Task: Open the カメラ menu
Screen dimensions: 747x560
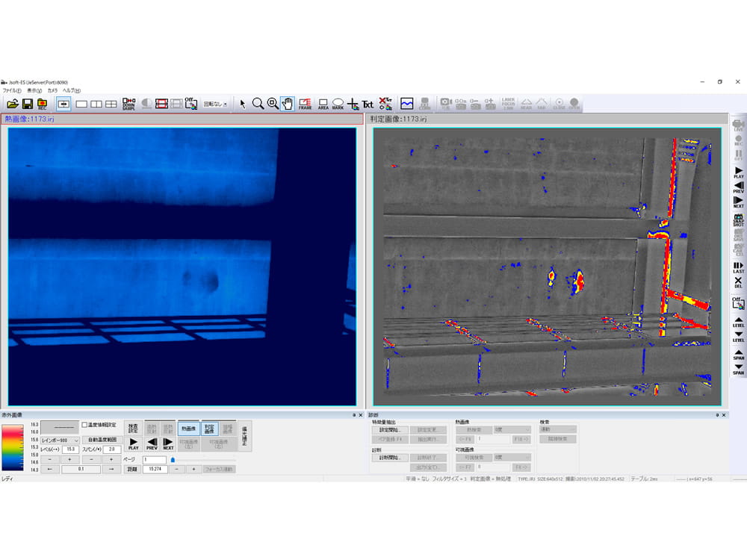Action: pos(52,90)
